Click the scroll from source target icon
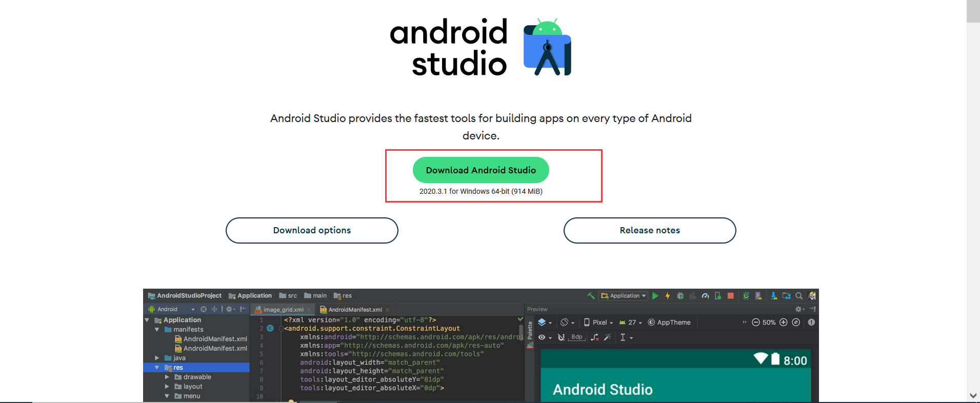 [204, 309]
